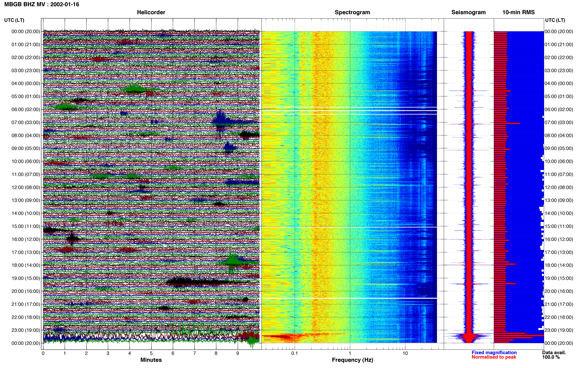The width and height of the screenshot is (588, 368).
Task: Click left time label 18:00 (14:00)
Action: pyautogui.click(x=26, y=265)
